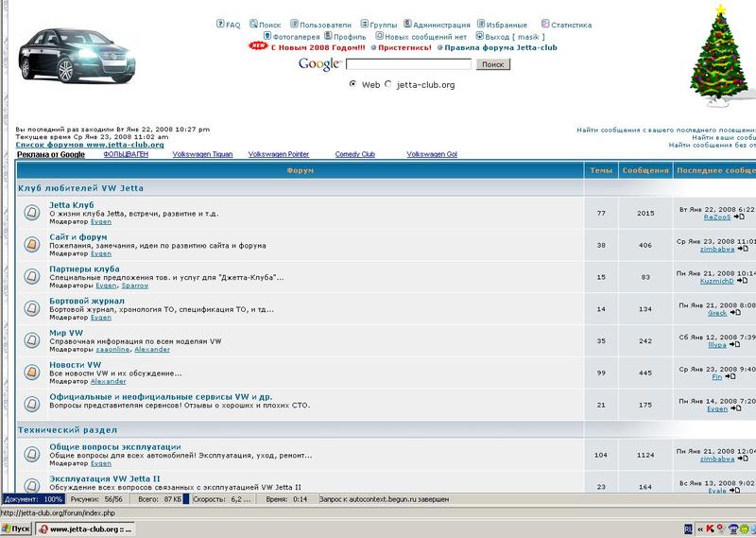756x538 pixels.
Task: Open moderator Sparrow profile
Action: (x=134, y=286)
